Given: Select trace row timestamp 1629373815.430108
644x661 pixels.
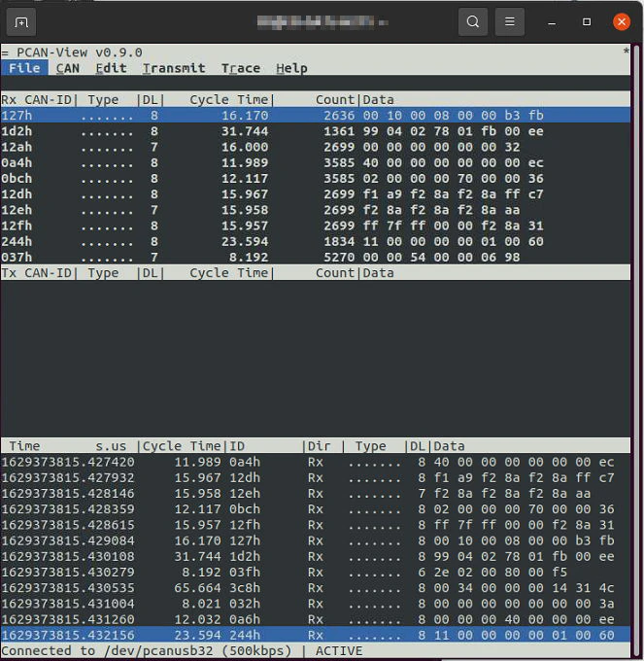Looking at the screenshot, I should click(x=316, y=556).
